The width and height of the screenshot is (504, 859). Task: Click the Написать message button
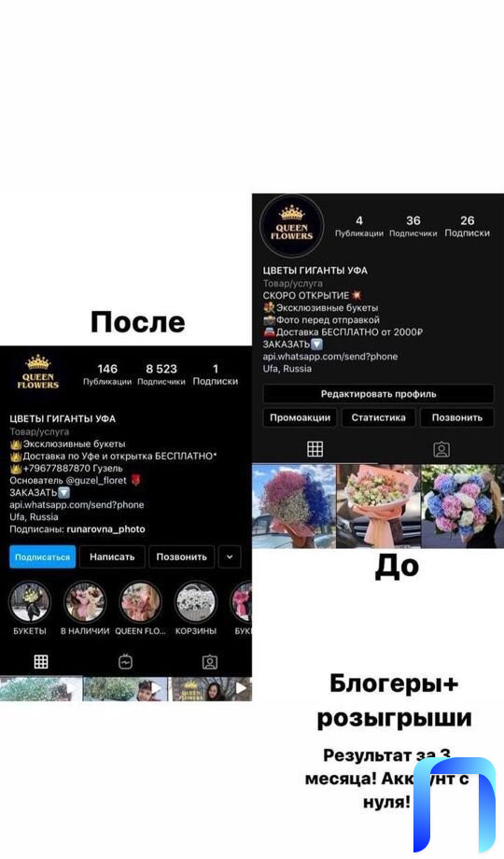(112, 556)
